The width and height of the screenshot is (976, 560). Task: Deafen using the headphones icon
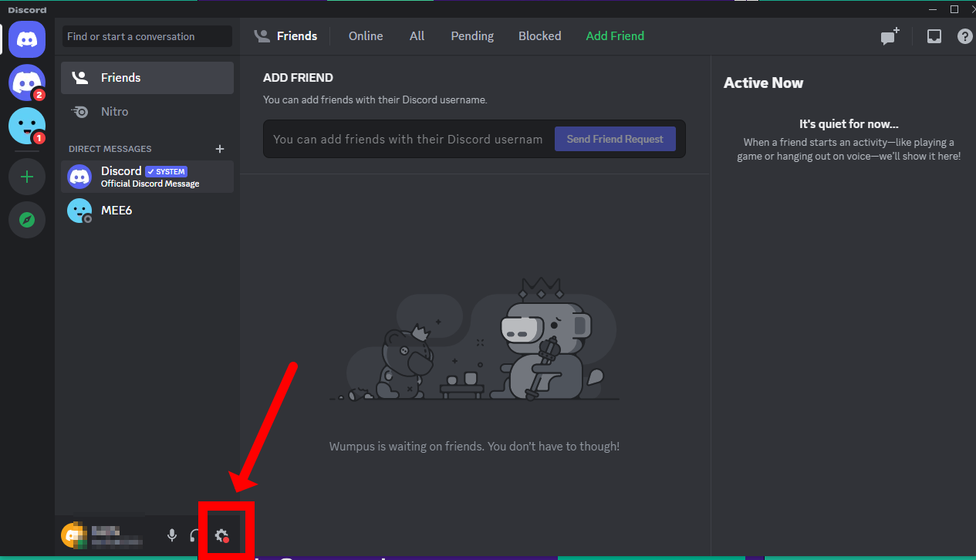(x=195, y=535)
